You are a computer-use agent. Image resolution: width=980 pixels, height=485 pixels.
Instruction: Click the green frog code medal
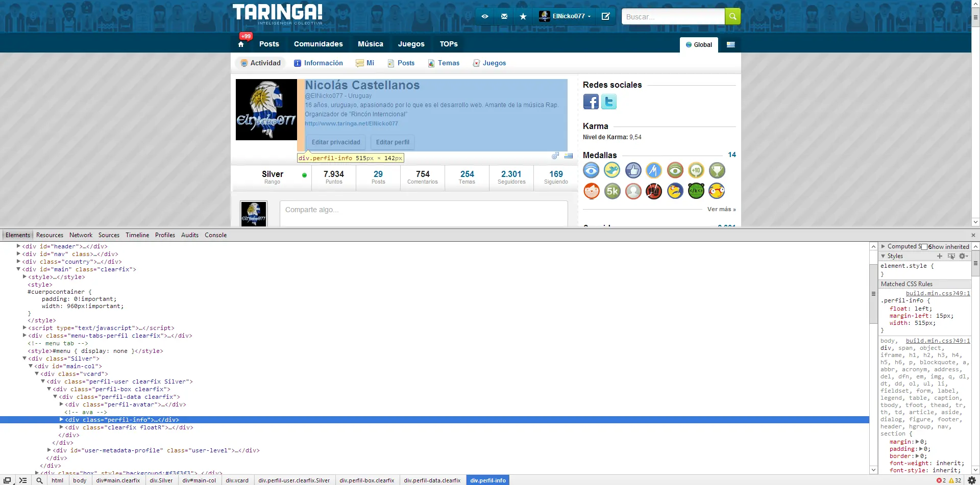tap(696, 191)
